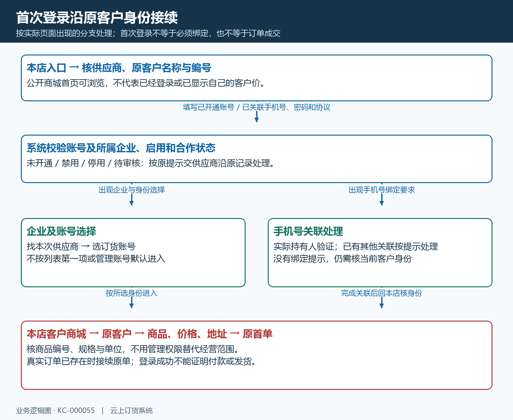513x420 pixels.
Task: Click branch label 出现企业与身份选择
Action: tap(131, 190)
